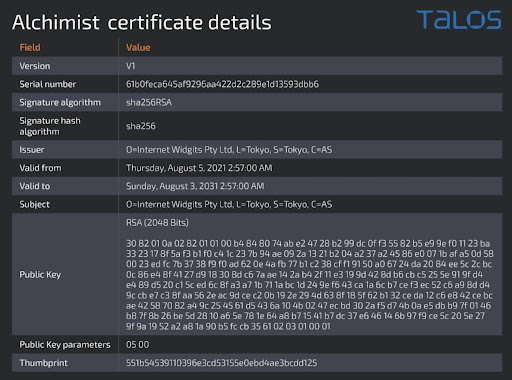Viewport: 512px width, 380px height.
Task: Click the 'Public Key' field label
Action: [x=40, y=275]
